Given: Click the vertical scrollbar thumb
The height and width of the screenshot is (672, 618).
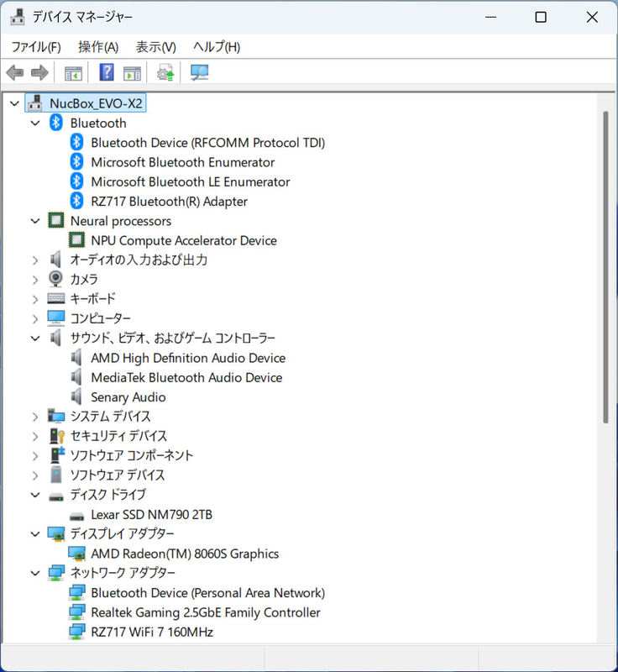Looking at the screenshot, I should pos(605,267).
